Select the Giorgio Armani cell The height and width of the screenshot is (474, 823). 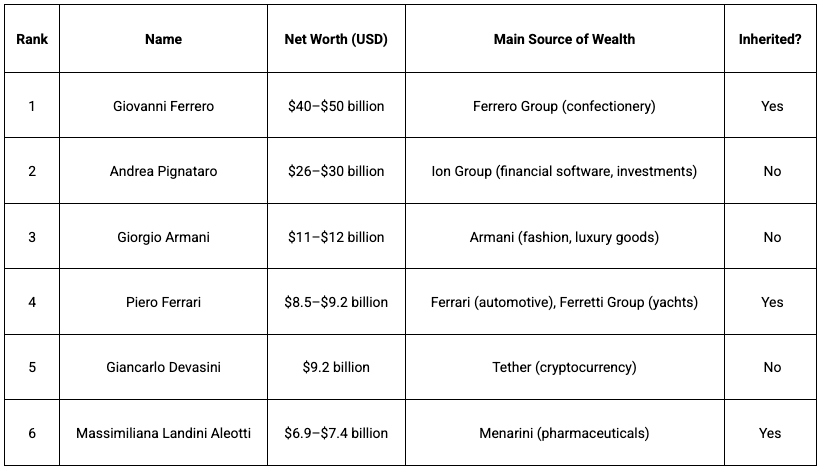click(163, 237)
